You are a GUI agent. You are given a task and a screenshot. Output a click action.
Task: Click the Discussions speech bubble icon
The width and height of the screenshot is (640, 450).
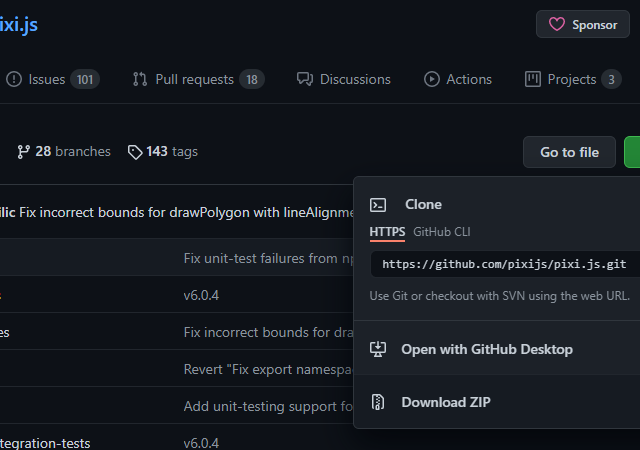tap(305, 79)
